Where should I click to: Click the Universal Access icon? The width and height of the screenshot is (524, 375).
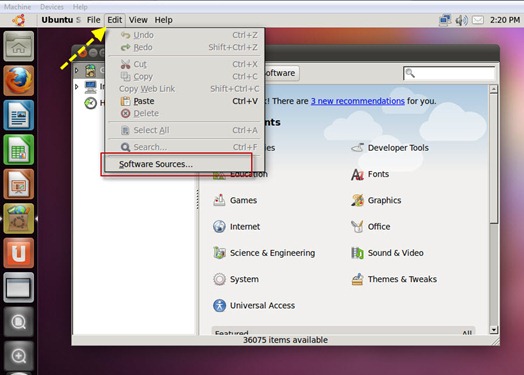pos(219,305)
